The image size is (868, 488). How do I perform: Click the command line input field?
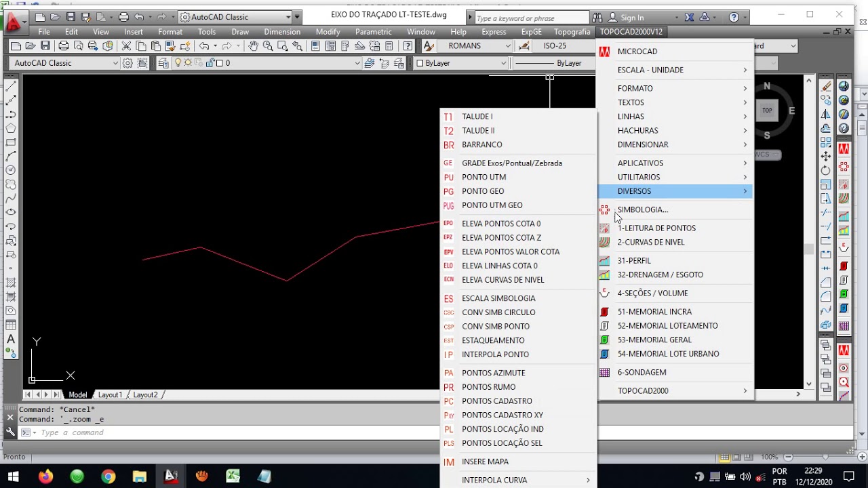point(237,432)
